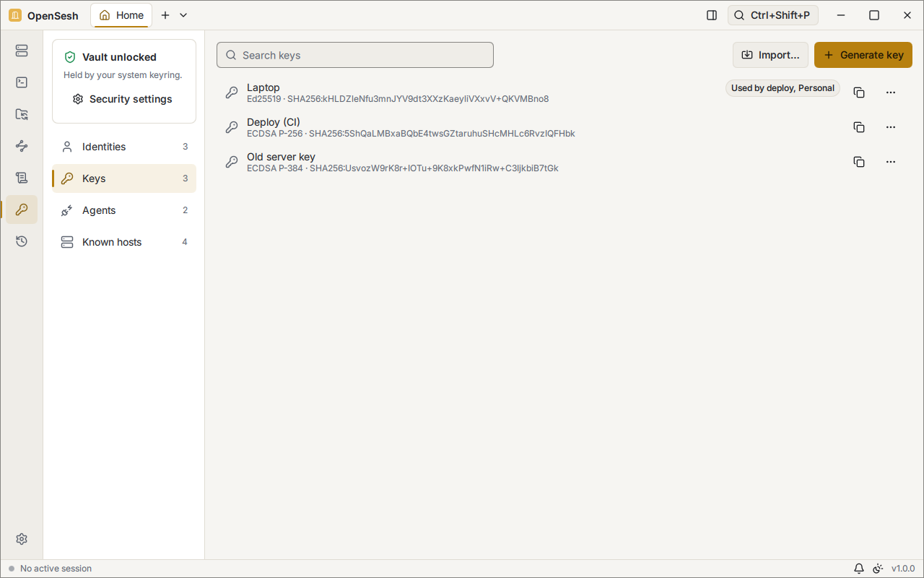Select the Deploy (CI) key name
Image resolution: width=924 pixels, height=578 pixels.
pyautogui.click(x=274, y=122)
